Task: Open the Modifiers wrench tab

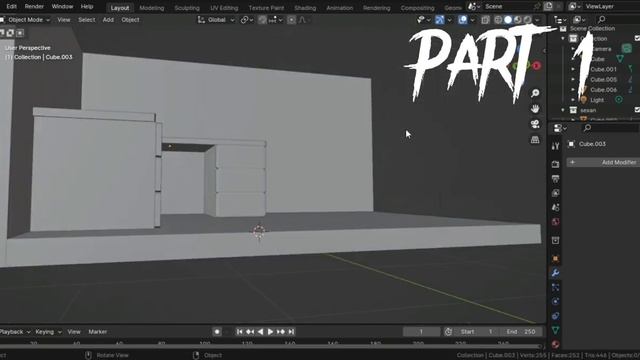Action: (x=555, y=273)
